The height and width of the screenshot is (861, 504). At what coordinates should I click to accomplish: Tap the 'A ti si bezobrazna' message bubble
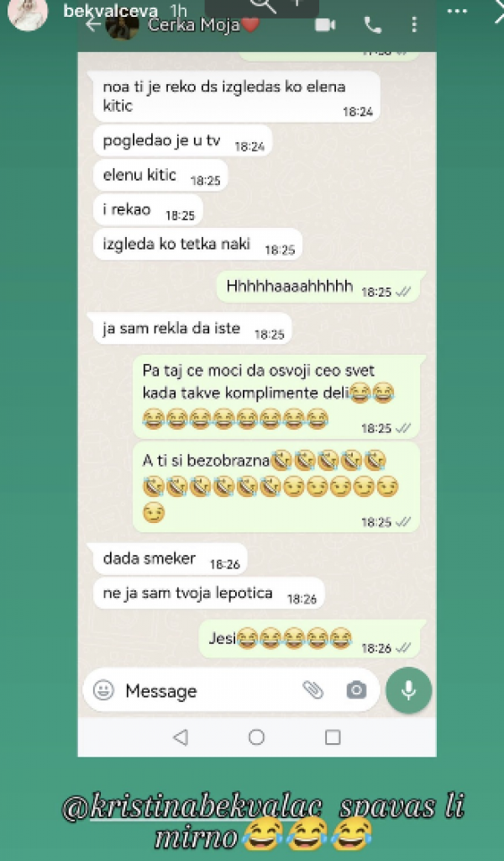click(276, 487)
